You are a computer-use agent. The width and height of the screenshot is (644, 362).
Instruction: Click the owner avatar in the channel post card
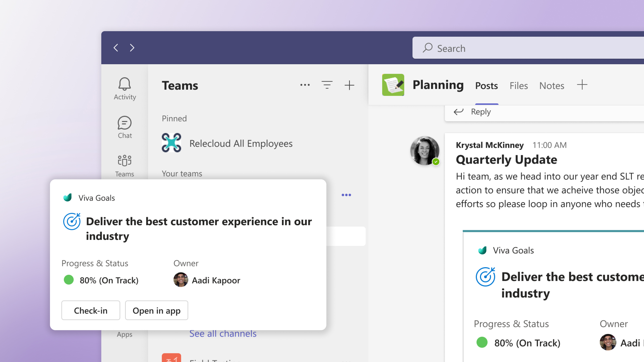(x=608, y=342)
